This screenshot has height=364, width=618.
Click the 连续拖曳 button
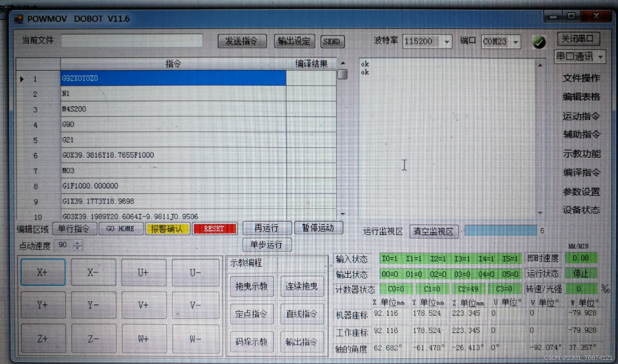pos(302,286)
